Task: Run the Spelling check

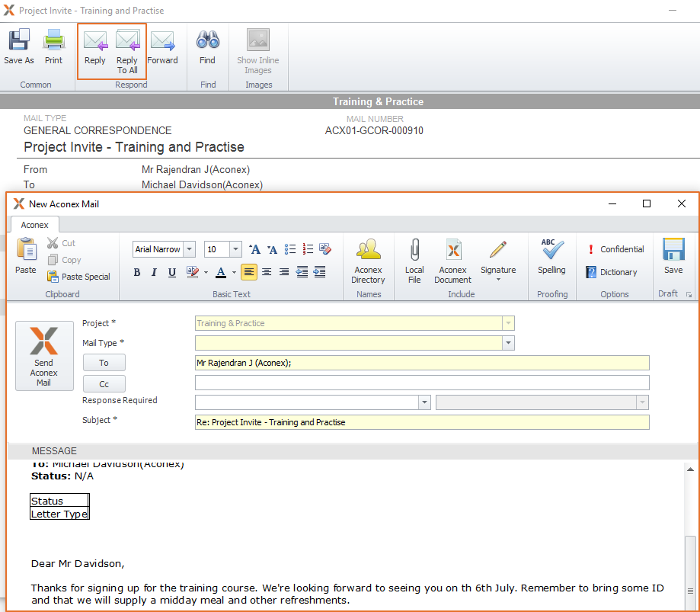Action: click(551, 256)
